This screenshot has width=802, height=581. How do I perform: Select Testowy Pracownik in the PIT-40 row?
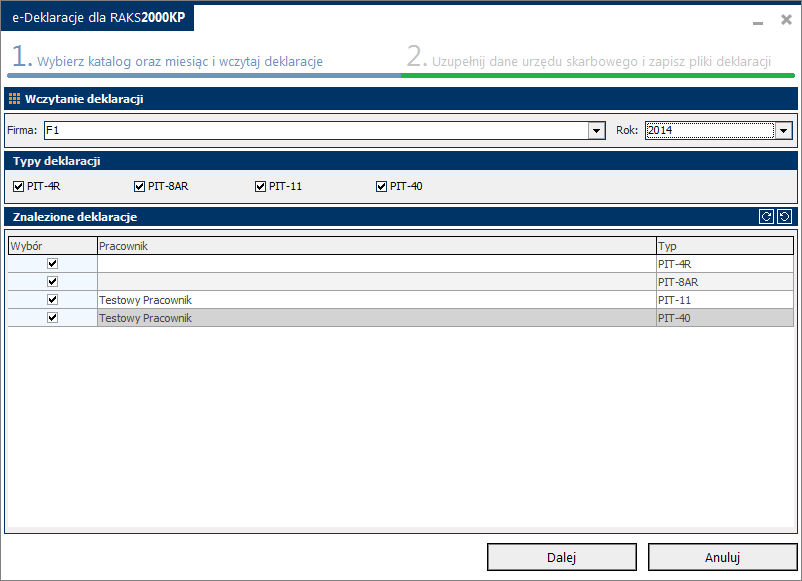point(377,318)
